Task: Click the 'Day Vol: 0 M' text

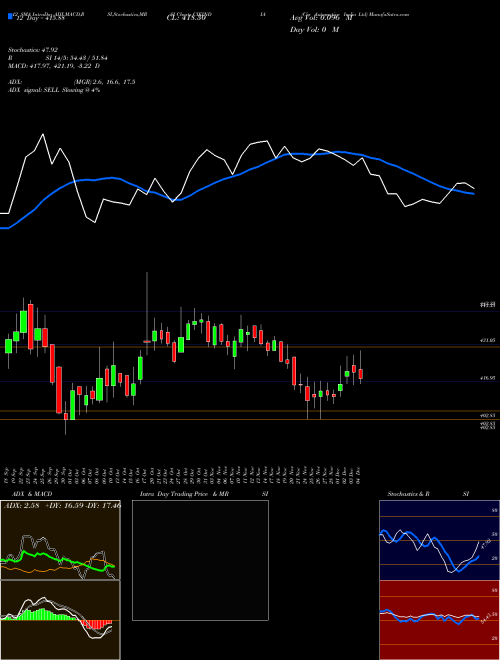Action: point(314,30)
